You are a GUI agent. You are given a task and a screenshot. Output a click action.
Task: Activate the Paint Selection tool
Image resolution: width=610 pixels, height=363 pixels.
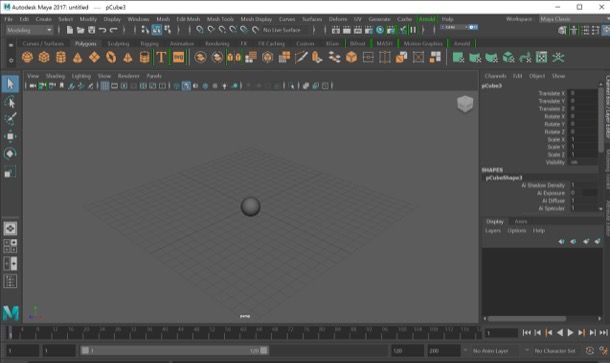tap(10, 119)
